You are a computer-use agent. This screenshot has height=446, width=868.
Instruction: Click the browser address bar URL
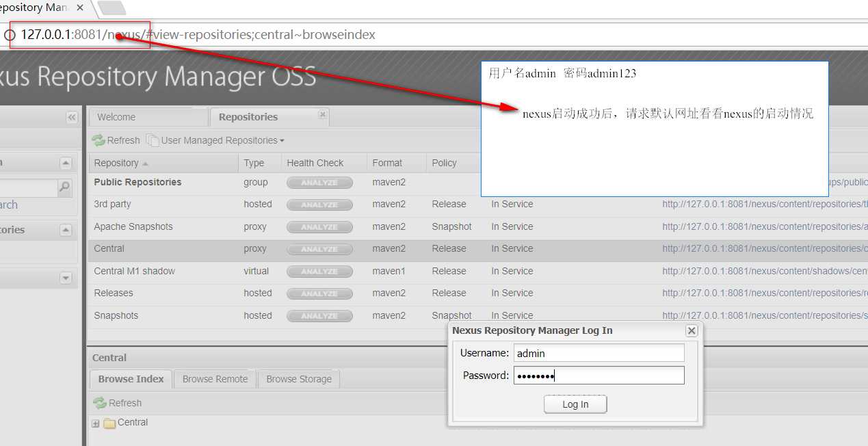pyautogui.click(x=198, y=34)
